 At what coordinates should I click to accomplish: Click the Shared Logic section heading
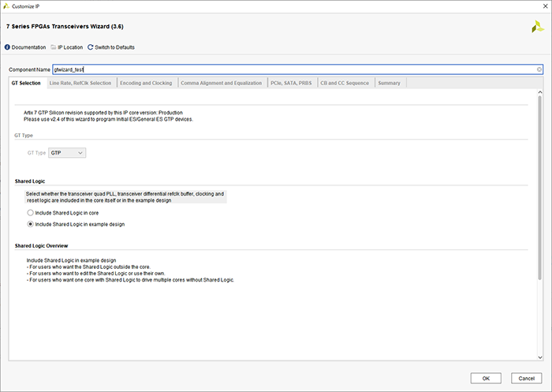tap(30, 181)
